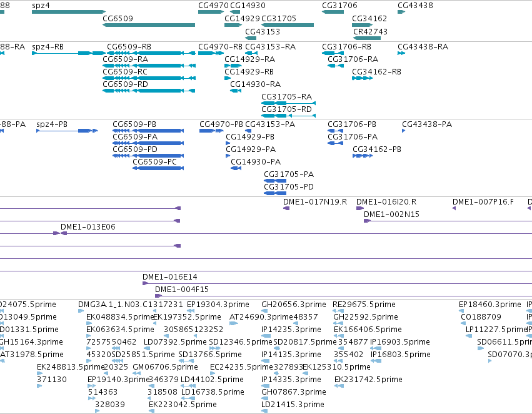Select the CG31706-PB protein label
Viewport: 532px width, 414px height.
(x=352, y=124)
